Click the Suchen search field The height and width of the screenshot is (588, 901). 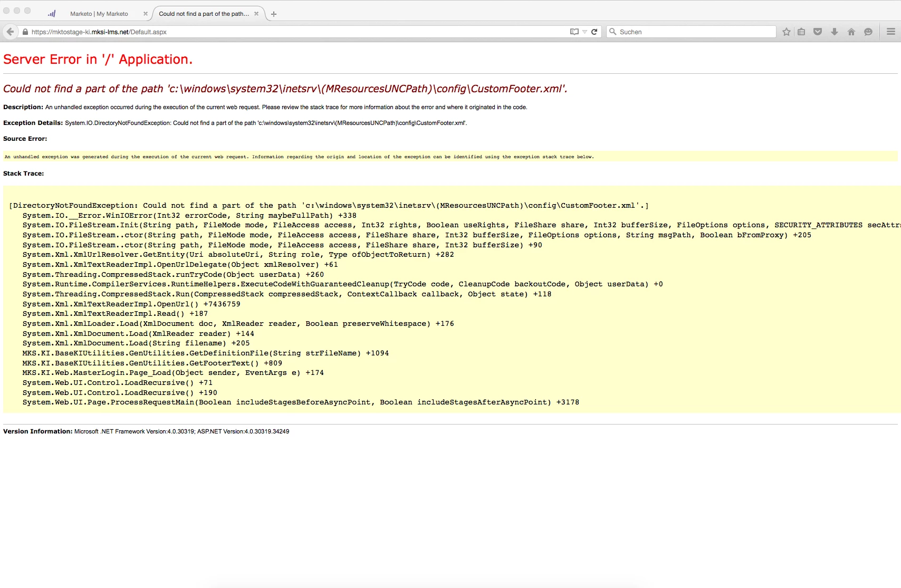(x=691, y=32)
